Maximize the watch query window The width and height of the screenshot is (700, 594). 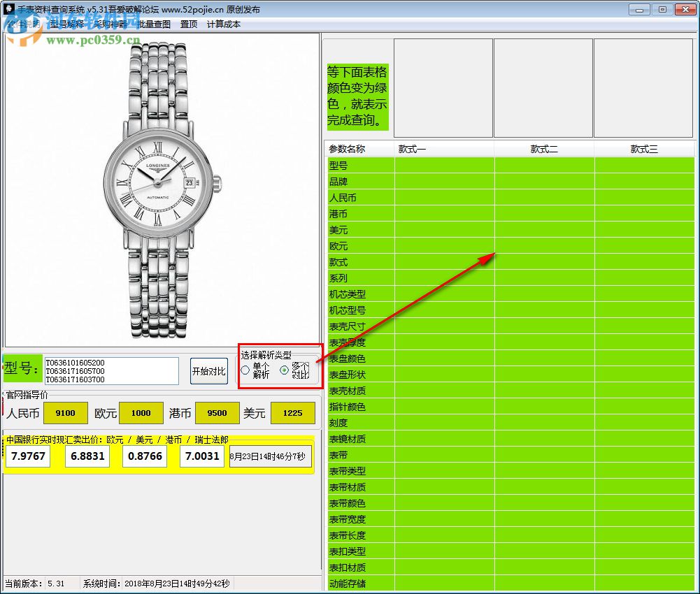click(662, 9)
